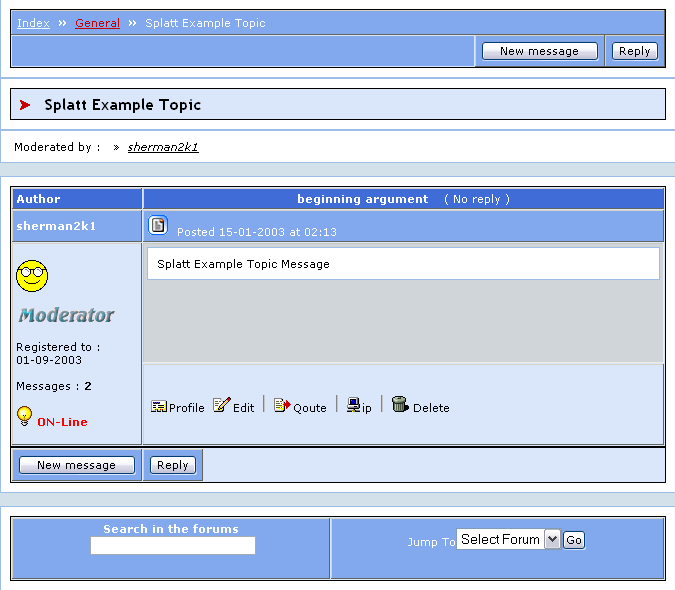The width and height of the screenshot is (675, 590).
Task: Click the bottom New message button
Action: coord(76,465)
